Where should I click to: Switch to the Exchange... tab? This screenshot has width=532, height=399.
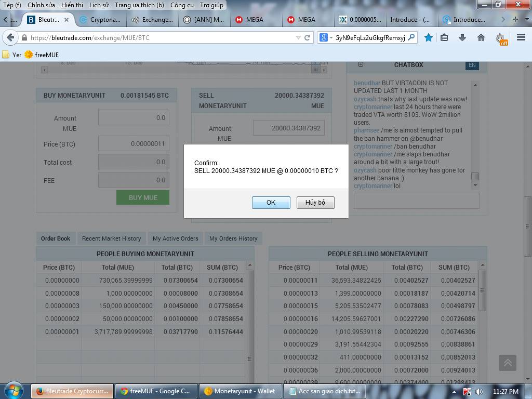[x=152, y=20]
